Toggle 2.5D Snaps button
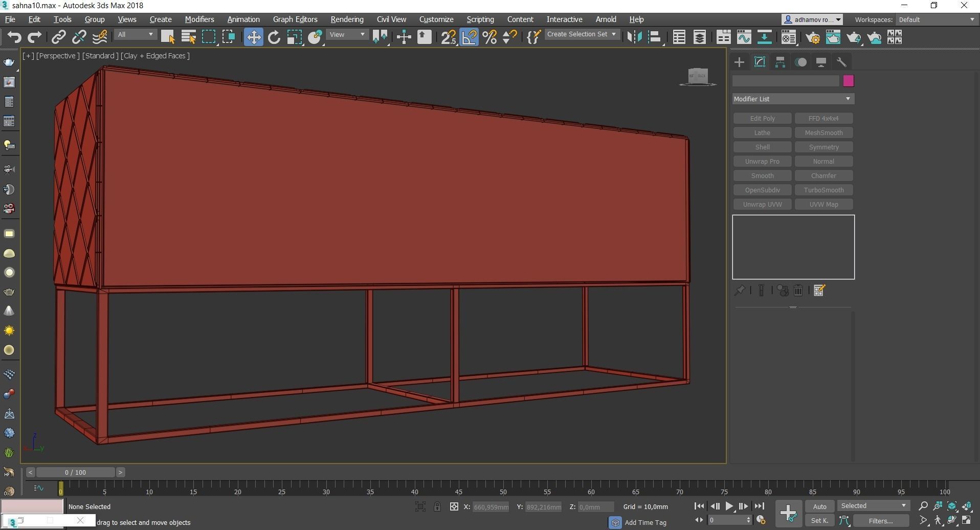 tap(449, 37)
